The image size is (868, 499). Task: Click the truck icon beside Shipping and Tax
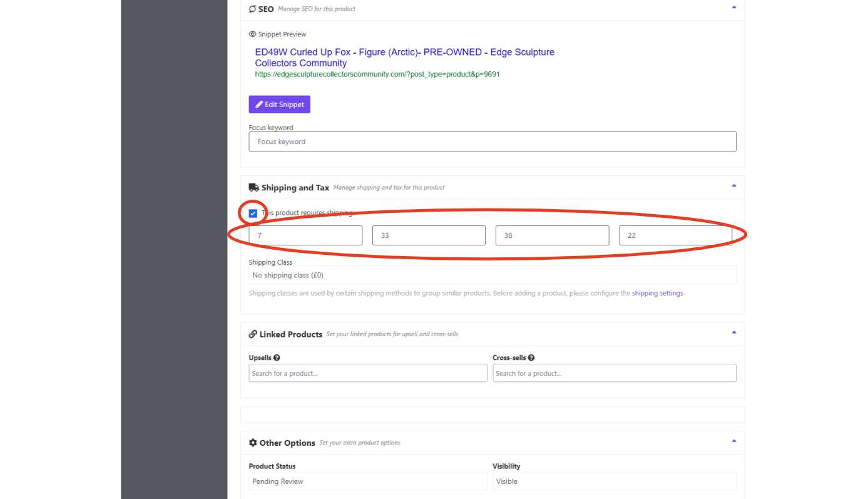click(x=253, y=187)
